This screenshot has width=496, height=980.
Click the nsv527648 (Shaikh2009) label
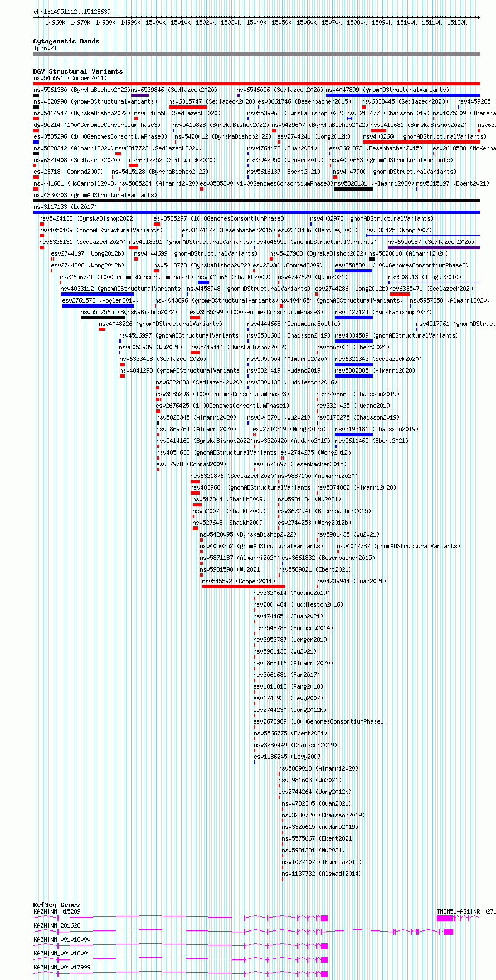pos(229,523)
